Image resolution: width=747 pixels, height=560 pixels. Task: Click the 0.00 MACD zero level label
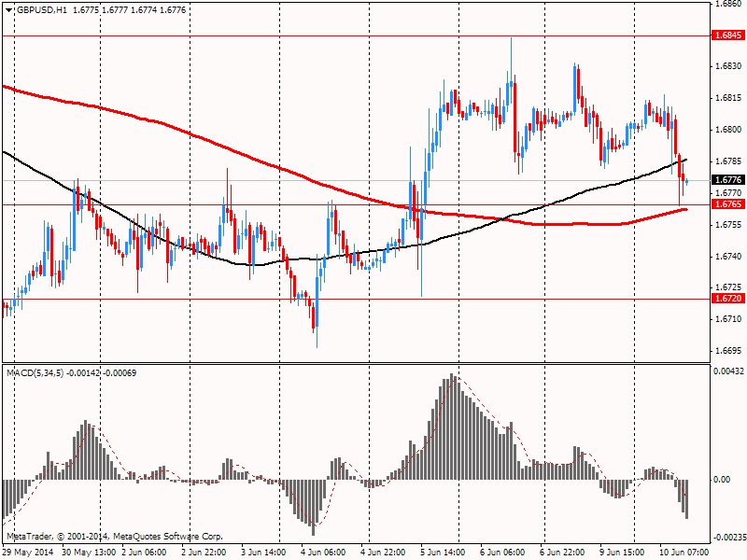(722, 479)
